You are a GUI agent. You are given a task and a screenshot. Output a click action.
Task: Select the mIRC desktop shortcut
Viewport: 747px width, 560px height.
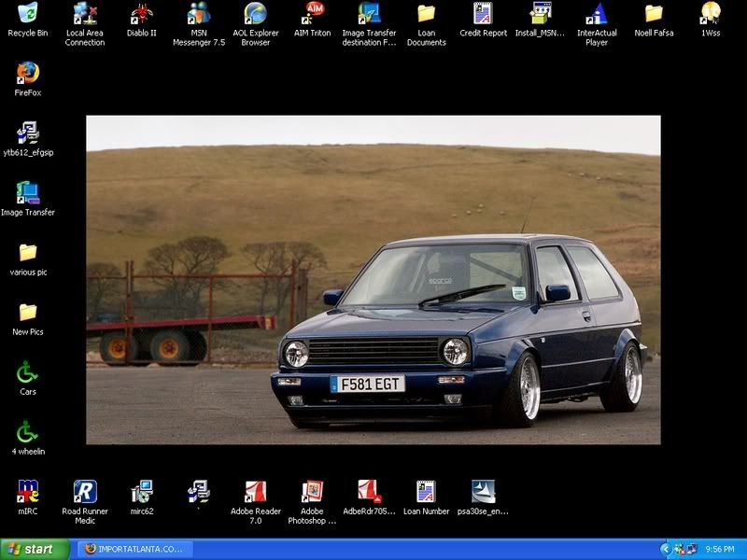[x=28, y=491]
